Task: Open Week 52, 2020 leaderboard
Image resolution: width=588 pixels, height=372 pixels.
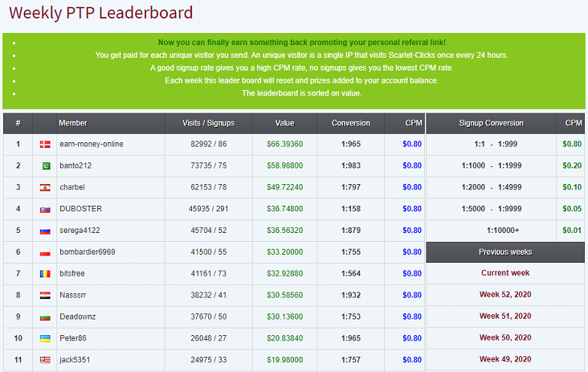Action: click(504, 295)
